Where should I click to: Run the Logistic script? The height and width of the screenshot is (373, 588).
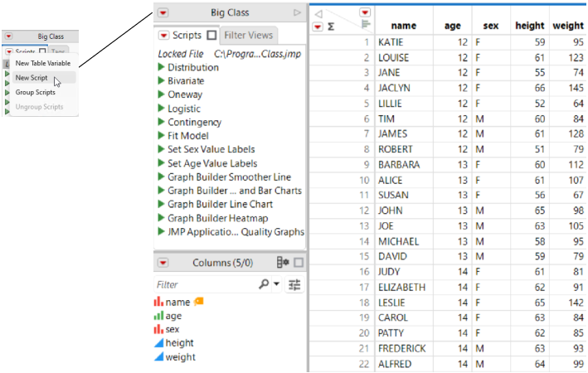pos(161,109)
